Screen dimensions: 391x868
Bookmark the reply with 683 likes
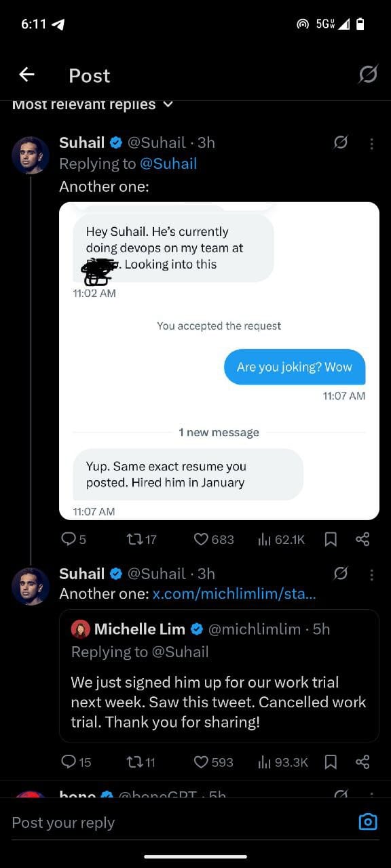tap(331, 539)
